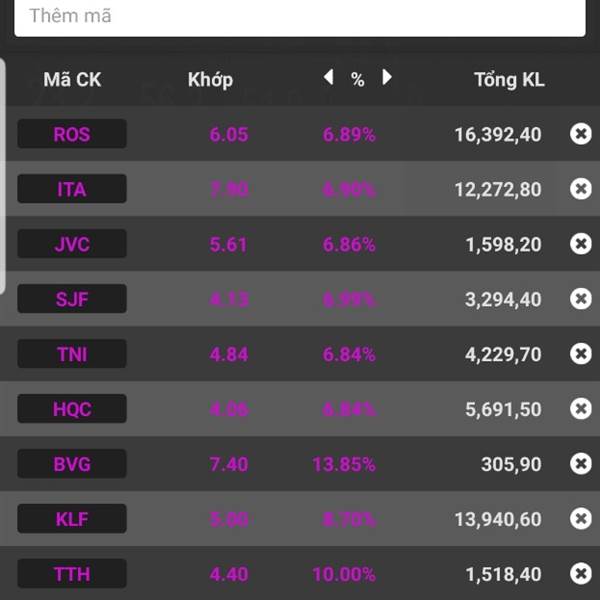Screen dimensions: 600x600
Task: Sort by Mã CK column header
Action: [x=72, y=80]
